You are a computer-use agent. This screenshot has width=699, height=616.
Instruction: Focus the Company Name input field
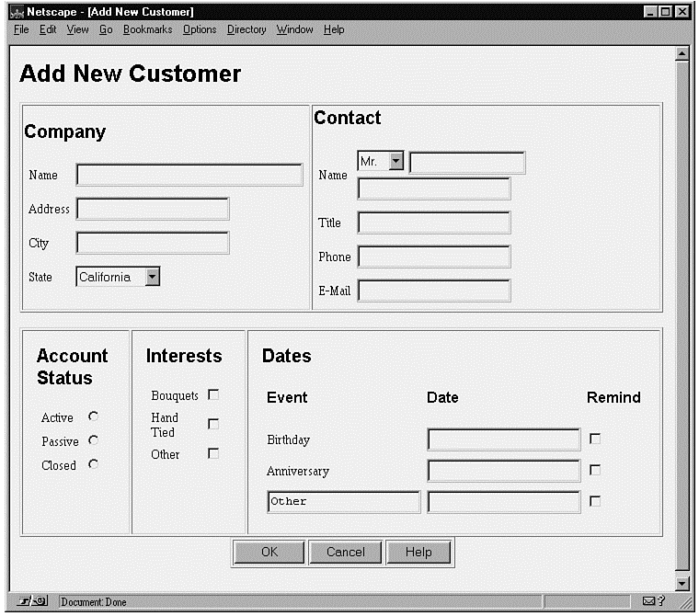click(x=189, y=175)
